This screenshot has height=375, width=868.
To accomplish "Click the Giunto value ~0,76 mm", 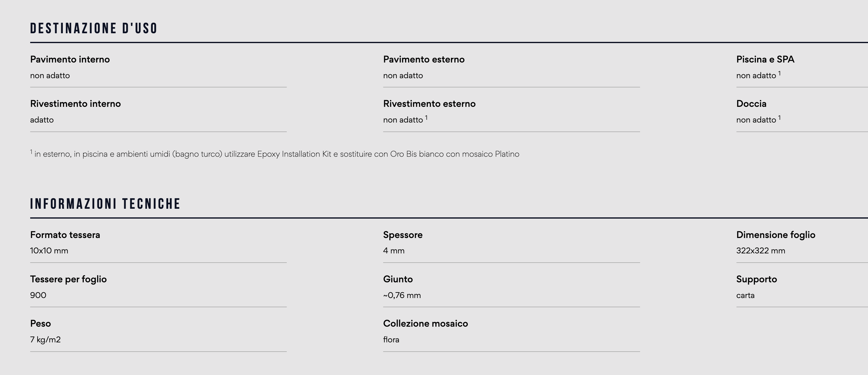I will point(402,296).
